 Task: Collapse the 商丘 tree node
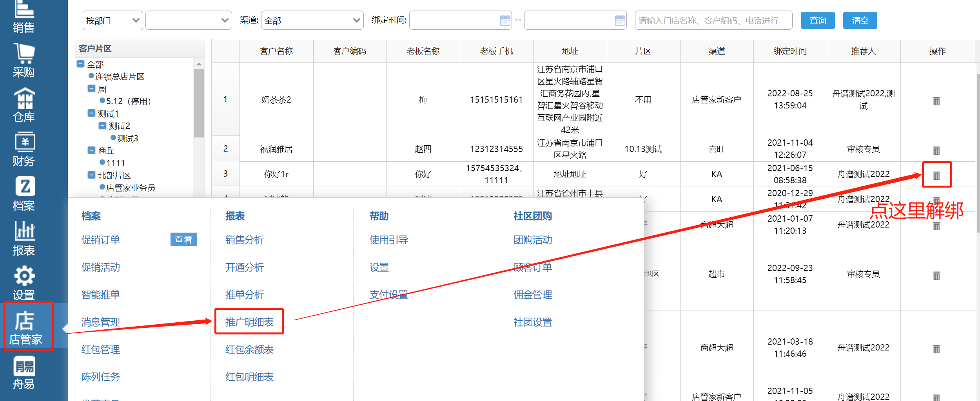click(x=91, y=150)
